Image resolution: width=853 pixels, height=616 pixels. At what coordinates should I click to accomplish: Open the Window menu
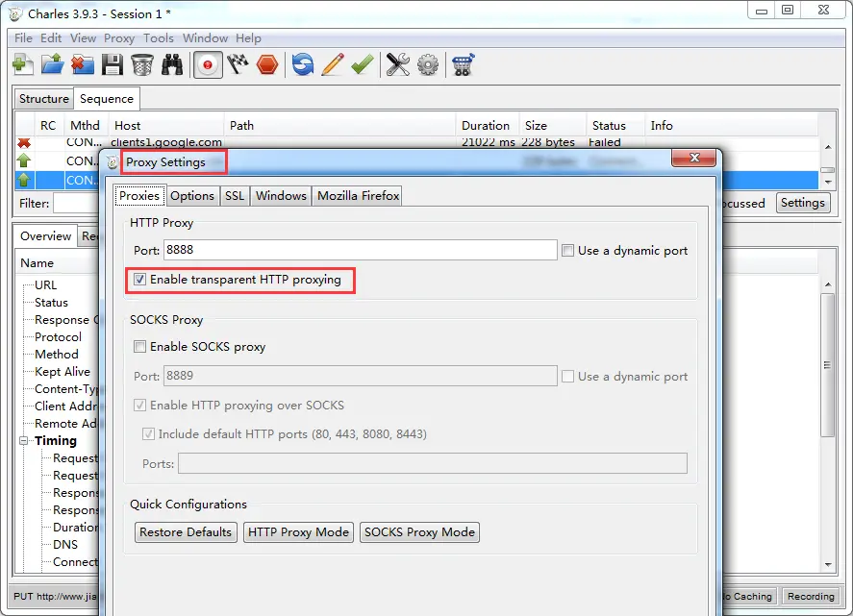pyautogui.click(x=205, y=38)
